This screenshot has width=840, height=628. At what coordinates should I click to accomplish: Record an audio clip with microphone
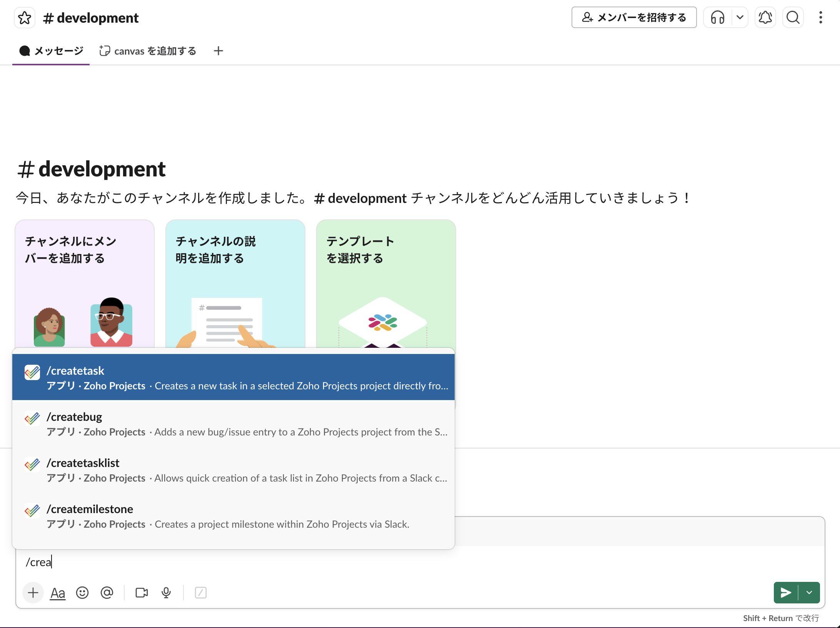[166, 593]
